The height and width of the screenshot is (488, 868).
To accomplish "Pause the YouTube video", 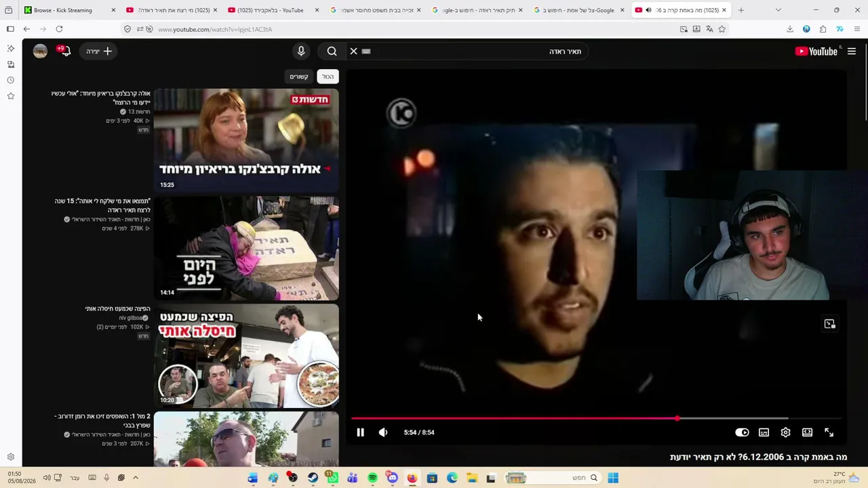I will 360,432.
